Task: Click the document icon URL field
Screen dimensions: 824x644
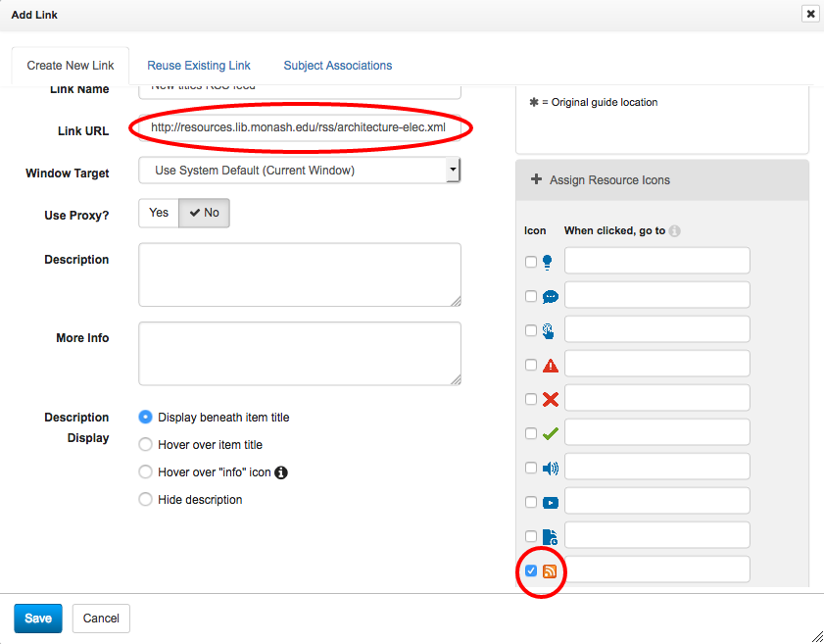Action: (656, 534)
